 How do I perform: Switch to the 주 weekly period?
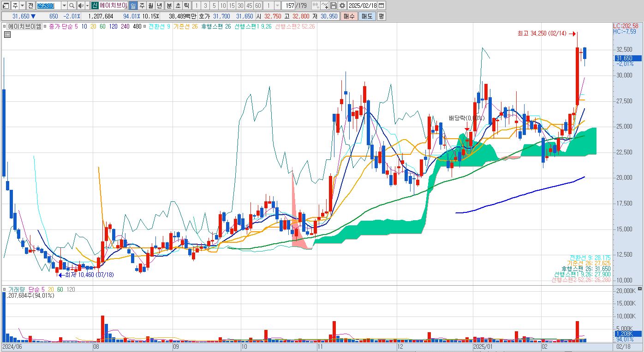(x=142, y=6)
